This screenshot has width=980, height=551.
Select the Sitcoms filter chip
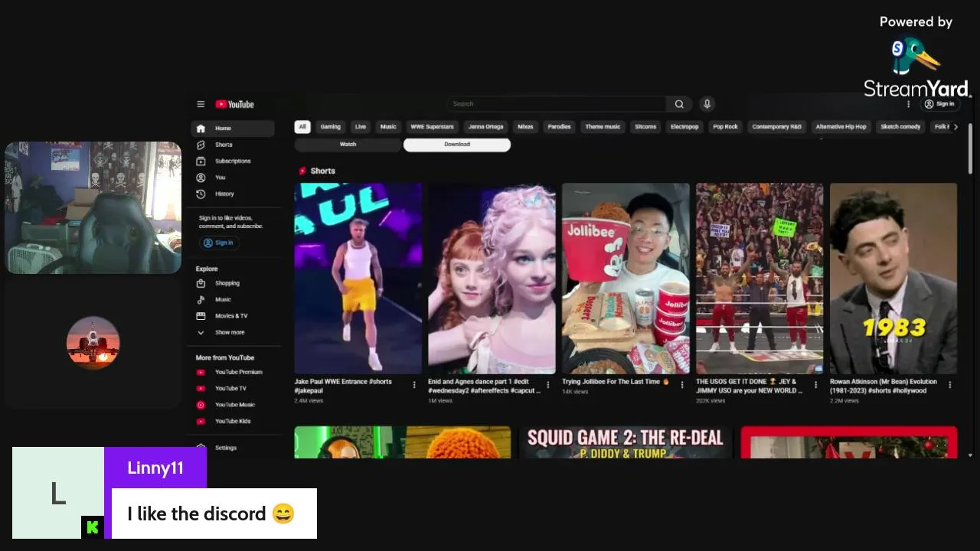[x=645, y=127]
